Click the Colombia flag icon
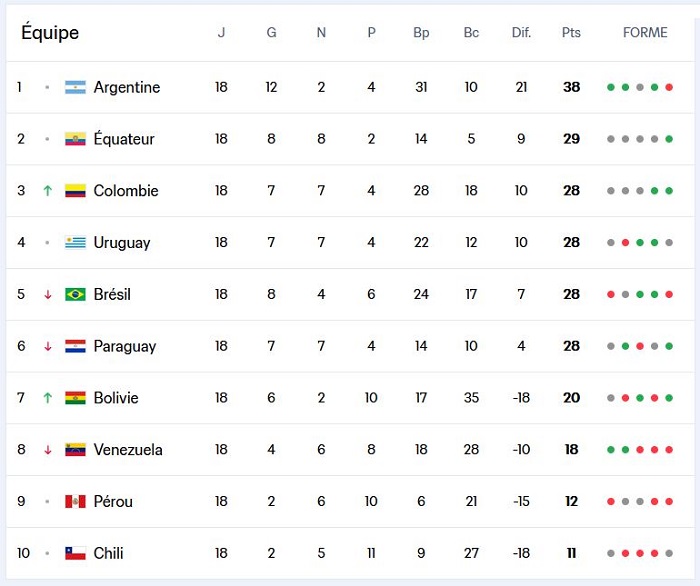Viewport: 700px width, 586px height. coord(75,191)
